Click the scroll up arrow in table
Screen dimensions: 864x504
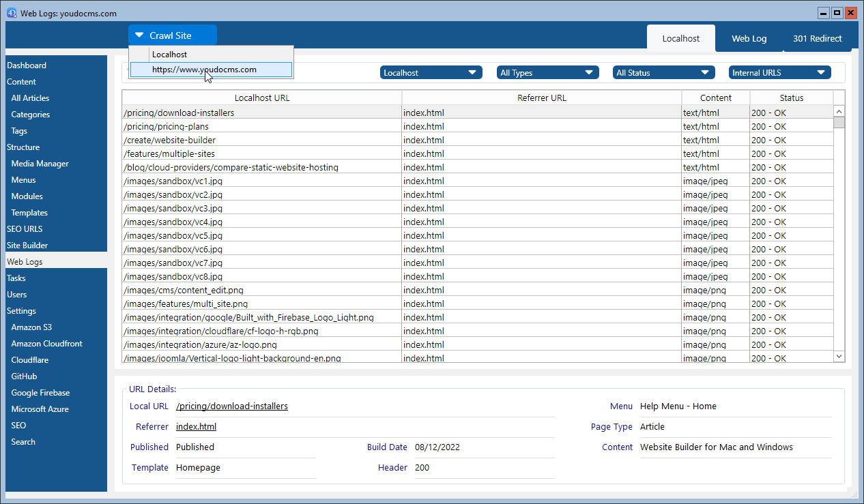[839, 111]
